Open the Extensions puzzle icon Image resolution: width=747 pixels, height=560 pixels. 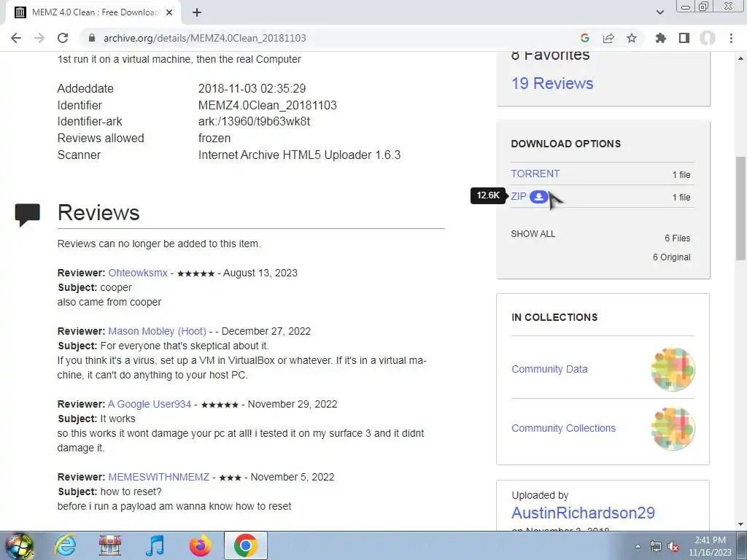(661, 38)
